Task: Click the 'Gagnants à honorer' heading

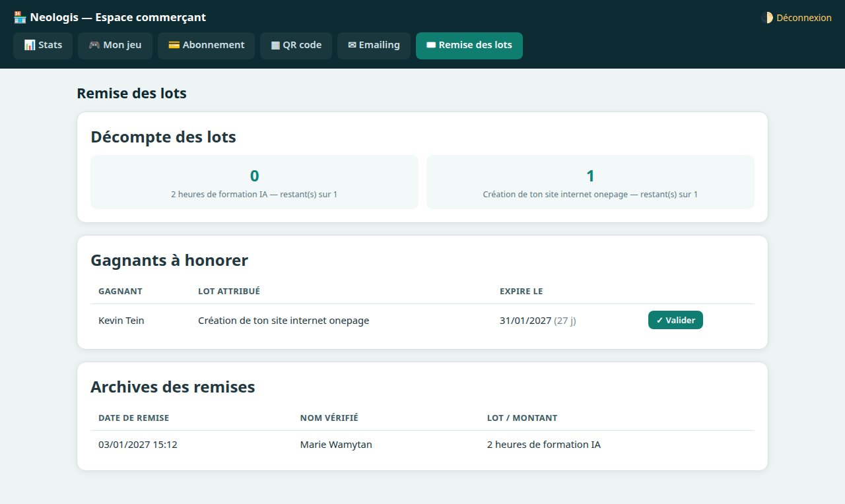Action: 169,261
